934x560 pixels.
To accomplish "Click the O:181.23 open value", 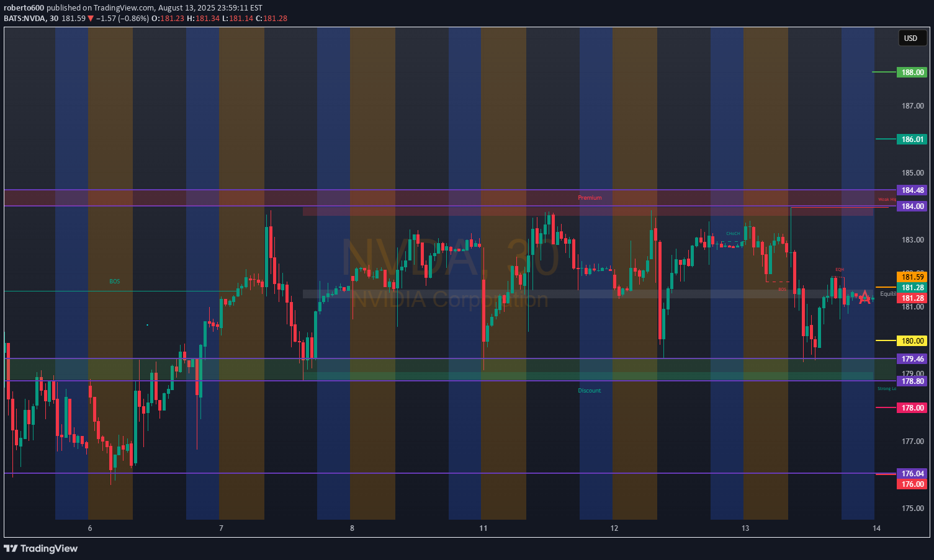I will click(x=168, y=19).
